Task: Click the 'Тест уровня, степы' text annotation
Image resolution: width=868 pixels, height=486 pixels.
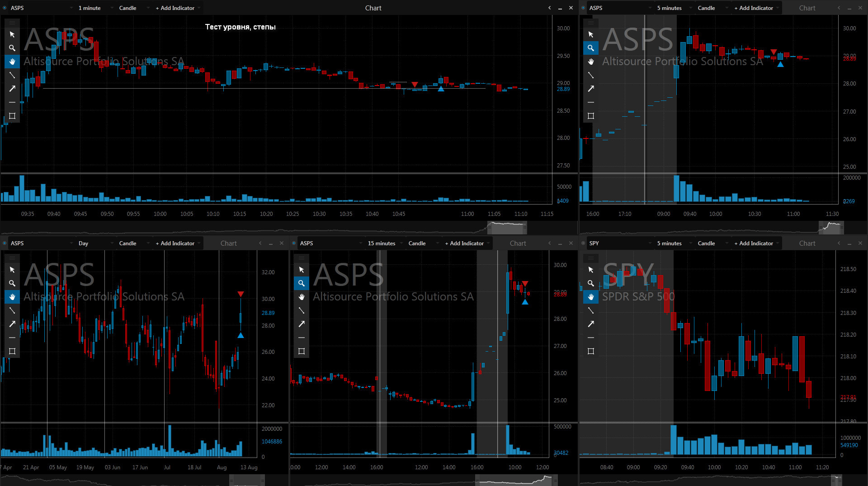Action: tap(240, 27)
